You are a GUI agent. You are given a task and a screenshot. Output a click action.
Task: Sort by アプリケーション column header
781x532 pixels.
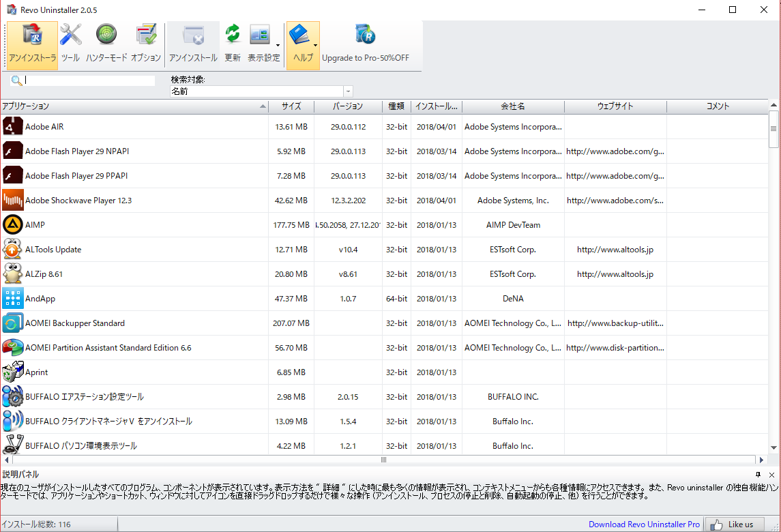(x=134, y=106)
